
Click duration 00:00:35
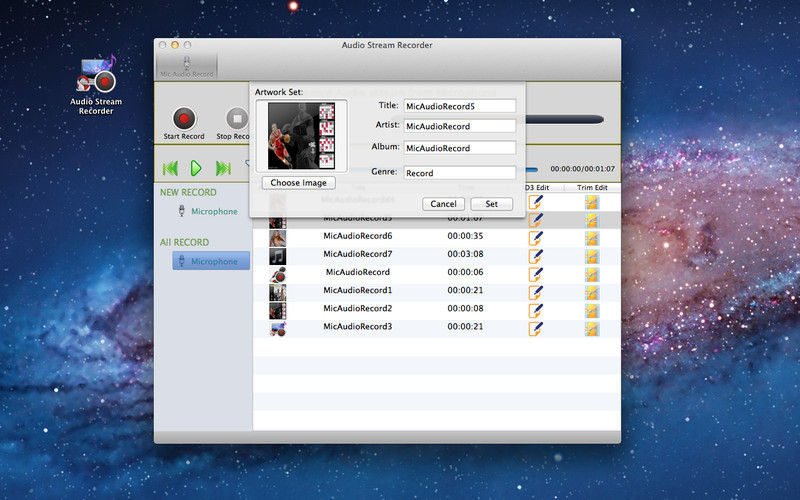[x=465, y=236]
